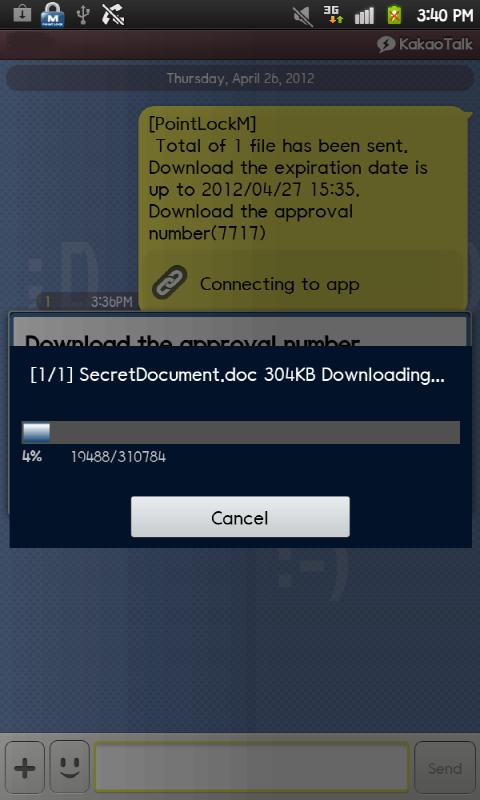Tap the Thursday, April 26, 2012 date banner
Screen dimensions: 480x800
(x=240, y=79)
